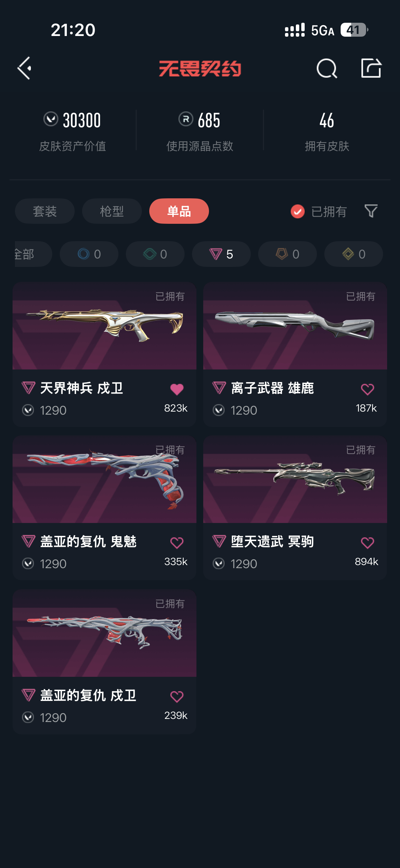Select the yellow diamond tier filter
Screen dimensions: 400x868
[x=354, y=254]
